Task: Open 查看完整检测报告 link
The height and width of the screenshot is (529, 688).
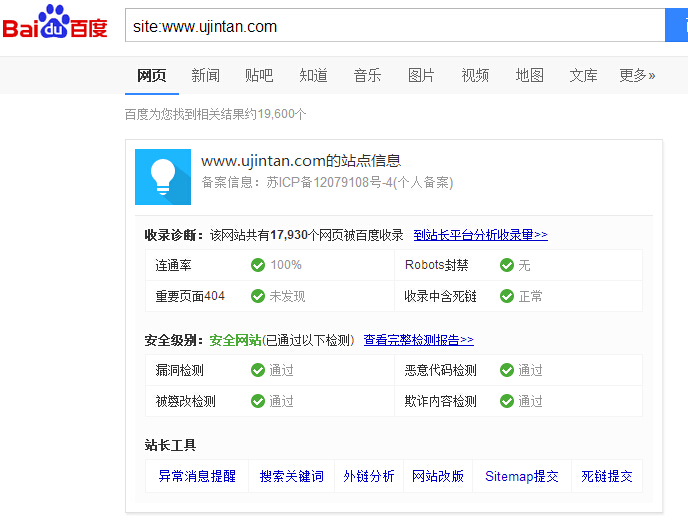Action: pyautogui.click(x=418, y=340)
